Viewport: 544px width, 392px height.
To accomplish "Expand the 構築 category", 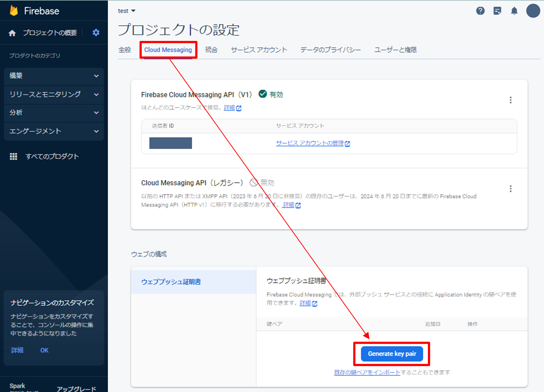I will click(x=54, y=76).
